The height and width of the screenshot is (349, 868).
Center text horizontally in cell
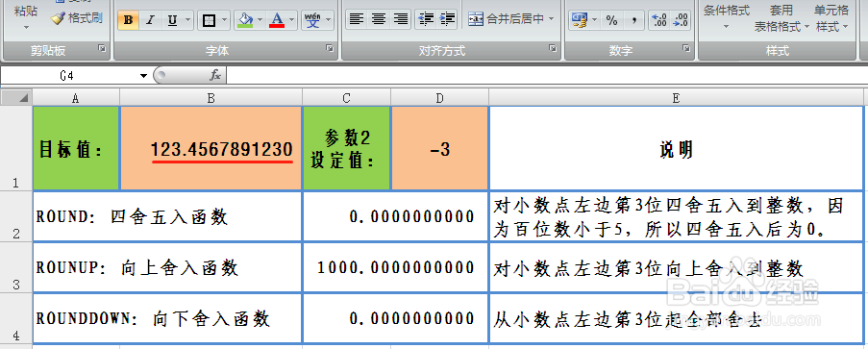point(379,20)
